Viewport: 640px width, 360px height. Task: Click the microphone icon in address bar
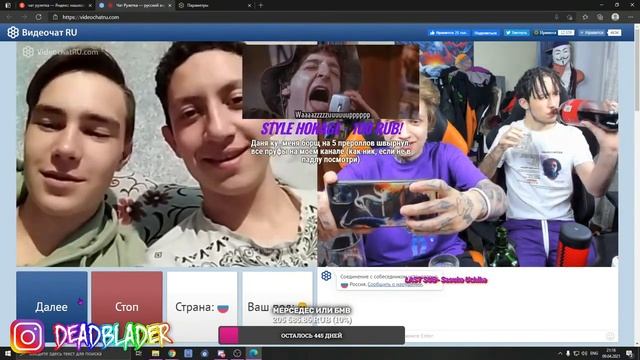tap(556, 17)
